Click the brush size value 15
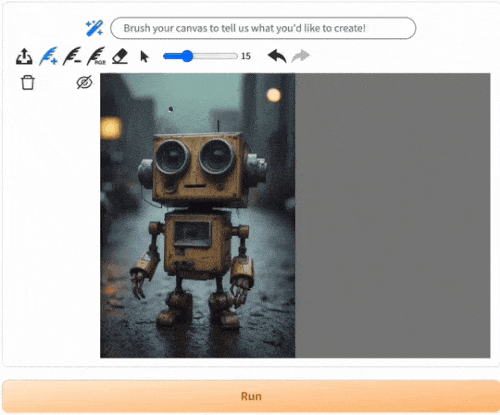Screen dimensions: 500x415 [x=246, y=56]
